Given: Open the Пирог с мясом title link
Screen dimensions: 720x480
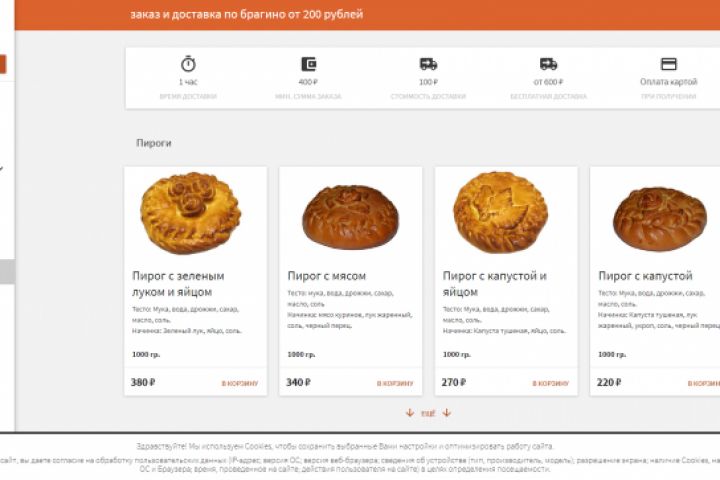Looking at the screenshot, I should tap(327, 276).
